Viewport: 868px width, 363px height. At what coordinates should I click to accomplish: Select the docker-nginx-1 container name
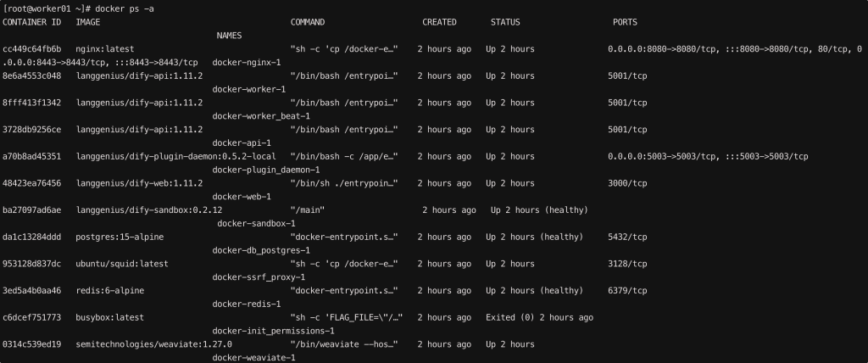point(247,63)
